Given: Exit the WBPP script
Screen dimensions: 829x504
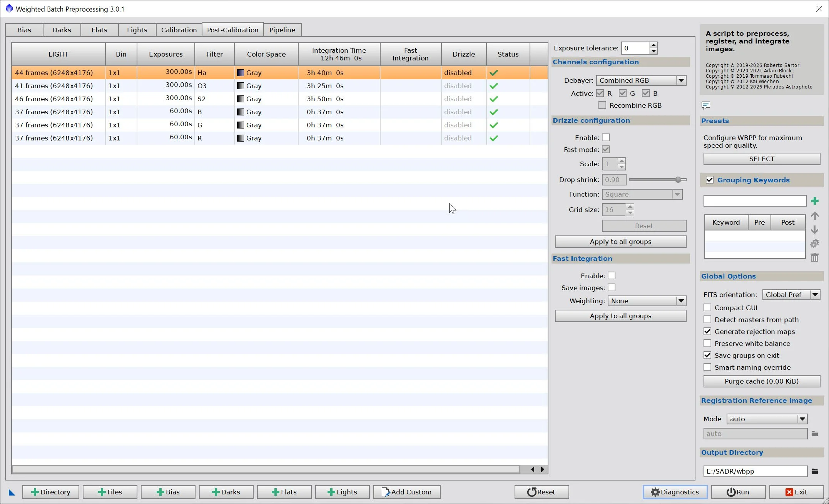Looking at the screenshot, I should click(x=796, y=492).
